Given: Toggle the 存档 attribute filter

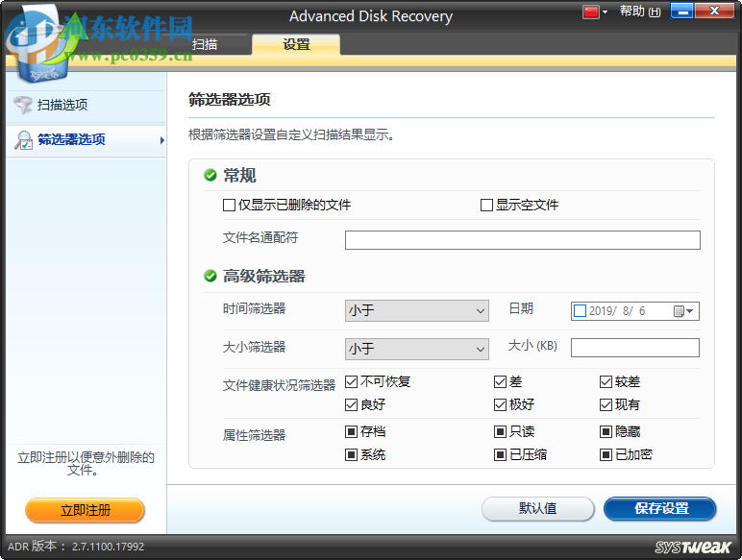Looking at the screenshot, I should tap(351, 431).
